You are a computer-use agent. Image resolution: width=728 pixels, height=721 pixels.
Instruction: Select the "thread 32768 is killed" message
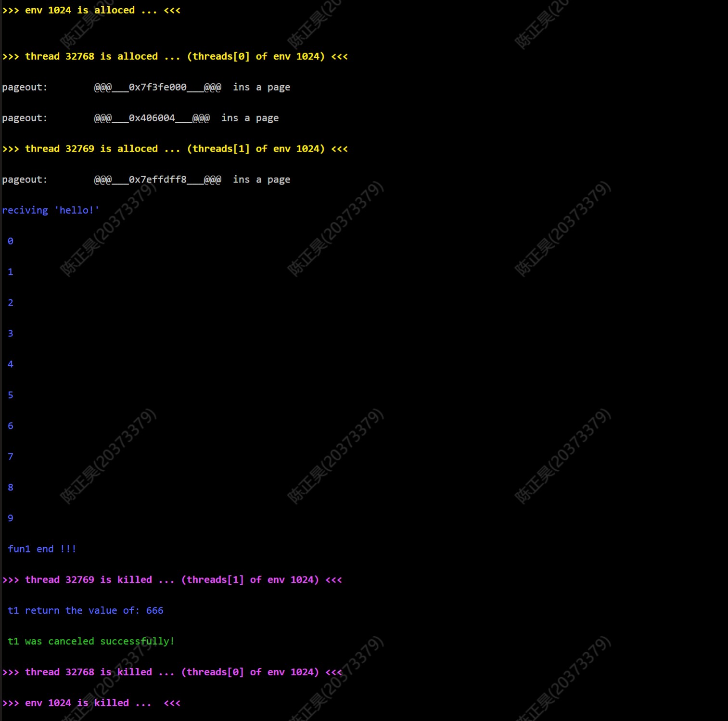pyautogui.click(x=172, y=672)
